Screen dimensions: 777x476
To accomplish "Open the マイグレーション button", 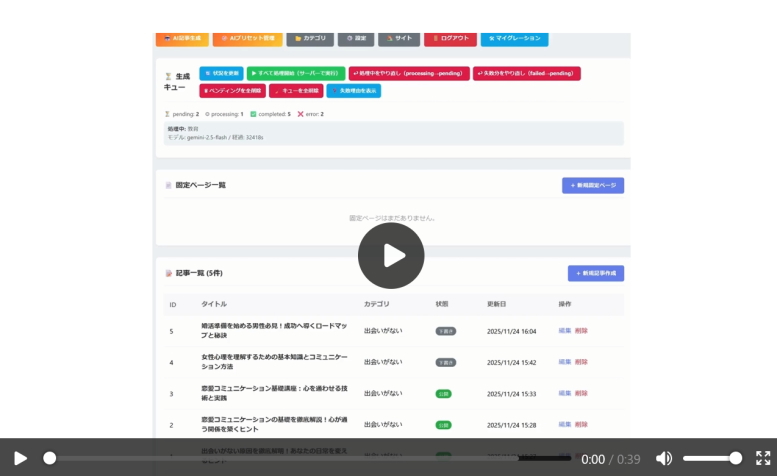I will coord(514,38).
